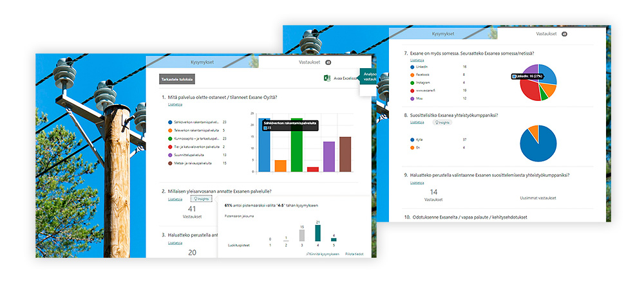This screenshot has height=281, width=644.
Task: Open Lisätietoja link under question 1
Action: click(x=175, y=104)
